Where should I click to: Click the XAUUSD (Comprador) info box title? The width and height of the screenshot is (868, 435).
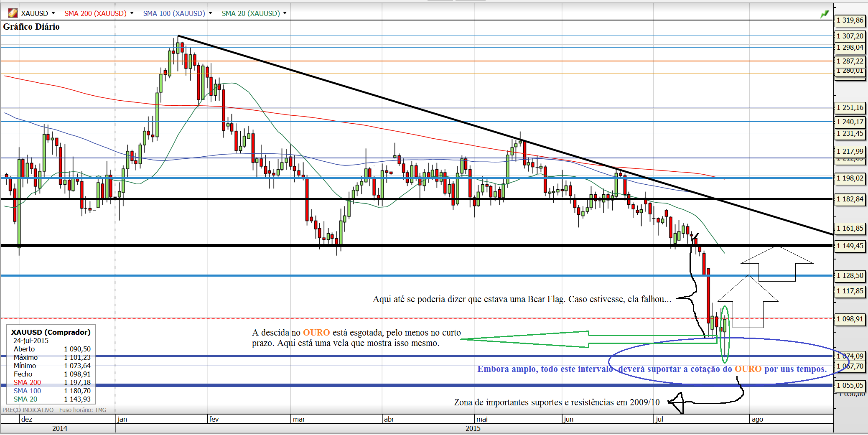pos(51,332)
